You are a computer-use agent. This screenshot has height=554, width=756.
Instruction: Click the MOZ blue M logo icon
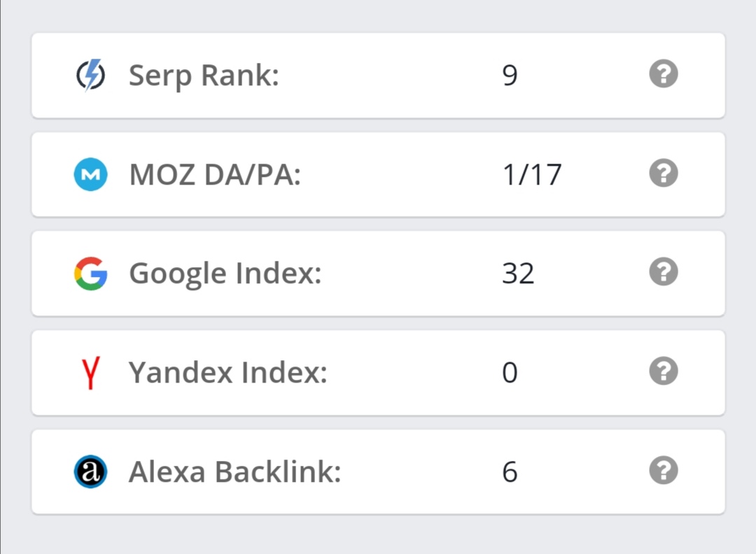(x=90, y=174)
